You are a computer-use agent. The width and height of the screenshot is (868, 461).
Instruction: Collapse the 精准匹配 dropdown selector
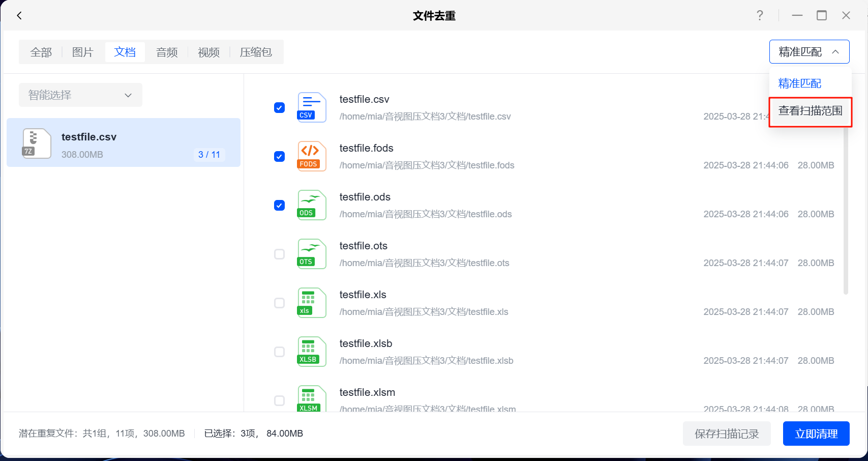click(x=809, y=52)
